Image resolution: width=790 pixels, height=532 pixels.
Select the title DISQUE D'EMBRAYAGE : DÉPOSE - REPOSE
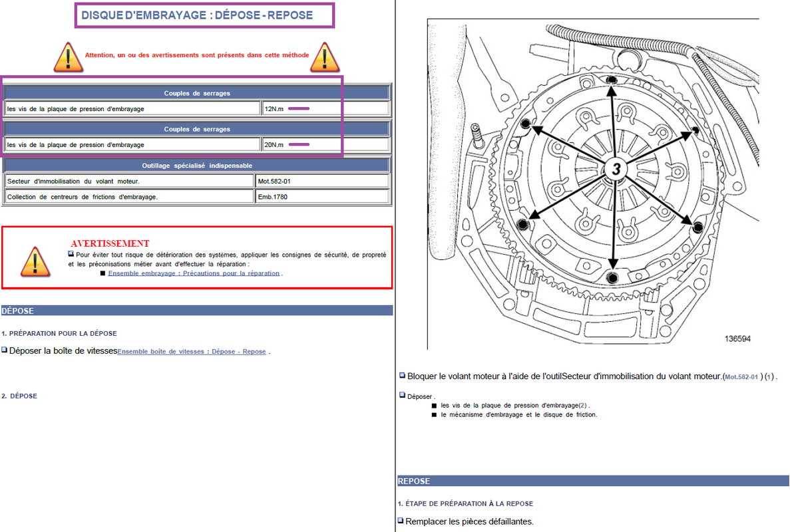197,15
